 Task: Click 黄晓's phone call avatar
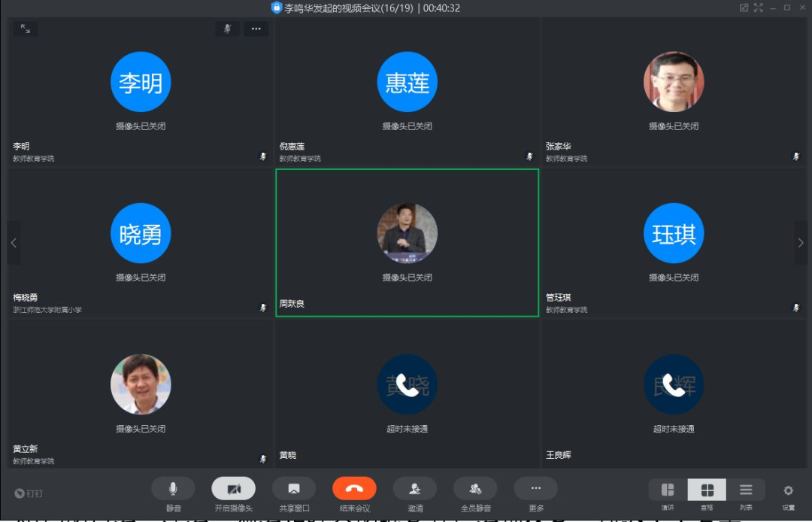407,385
